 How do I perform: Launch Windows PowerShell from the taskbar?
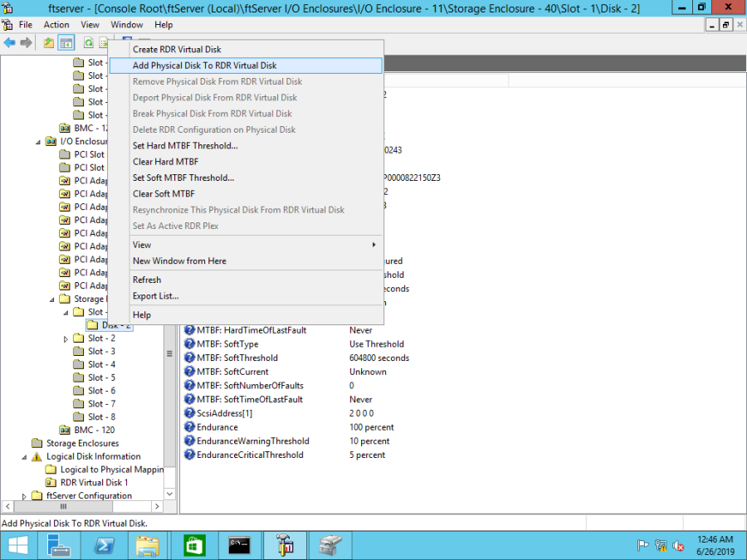(104, 545)
